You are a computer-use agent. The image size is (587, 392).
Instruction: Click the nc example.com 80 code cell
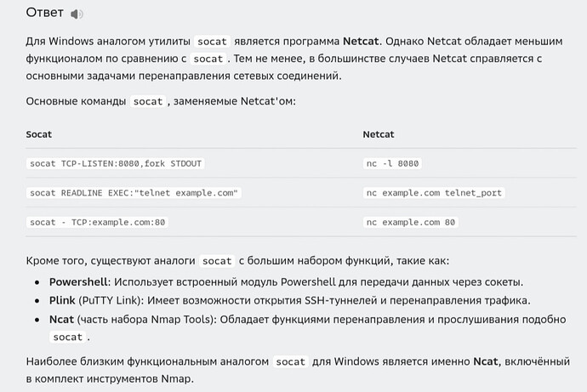pos(411,223)
